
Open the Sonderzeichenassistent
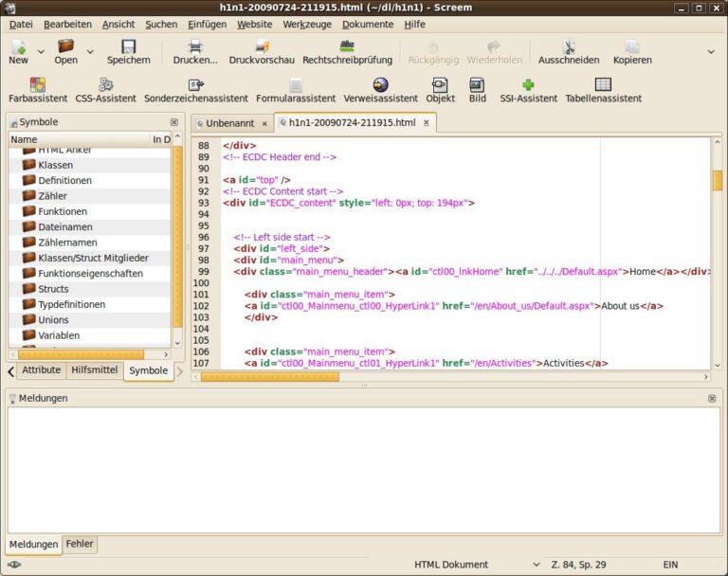coord(196,91)
